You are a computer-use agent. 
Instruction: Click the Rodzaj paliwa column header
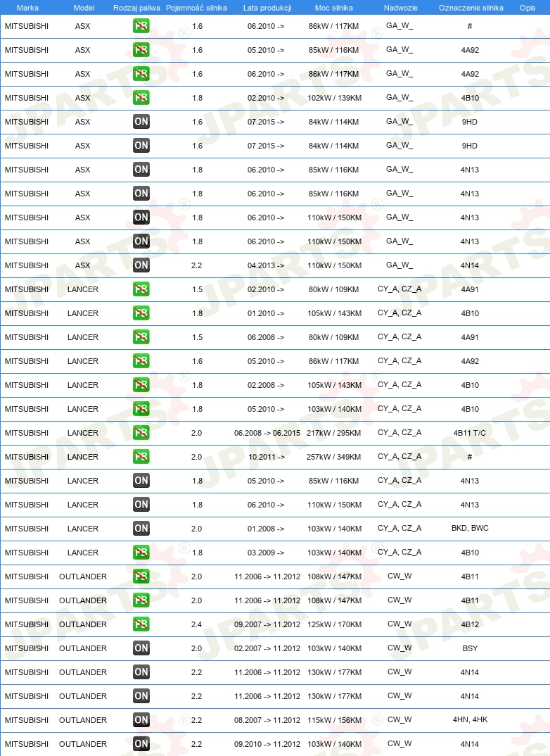(136, 8)
